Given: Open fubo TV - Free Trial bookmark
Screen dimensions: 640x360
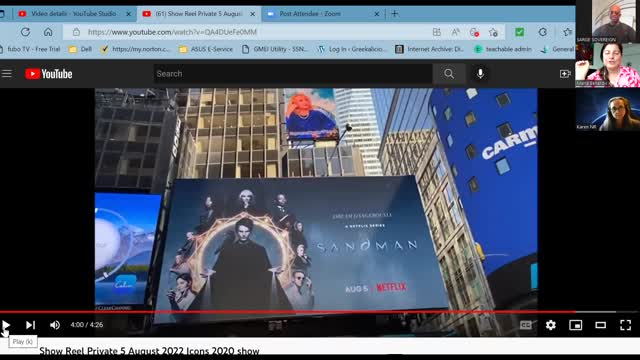Looking at the screenshot, I should 30,49.
